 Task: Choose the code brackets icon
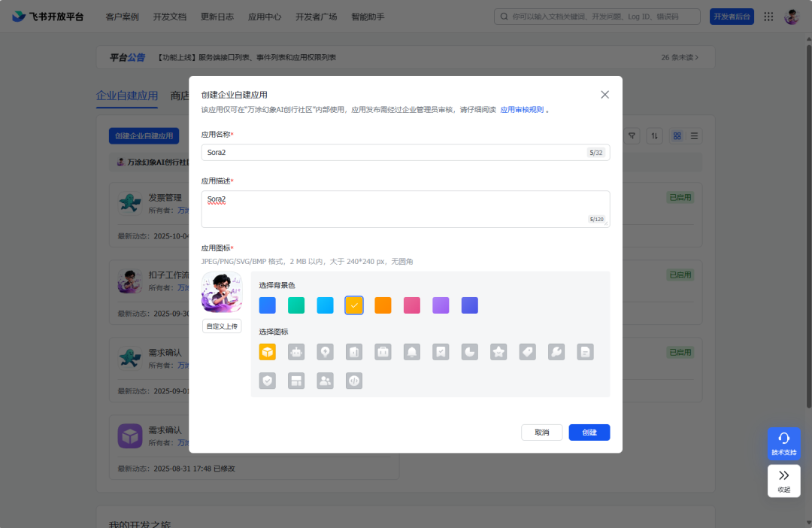click(354, 381)
